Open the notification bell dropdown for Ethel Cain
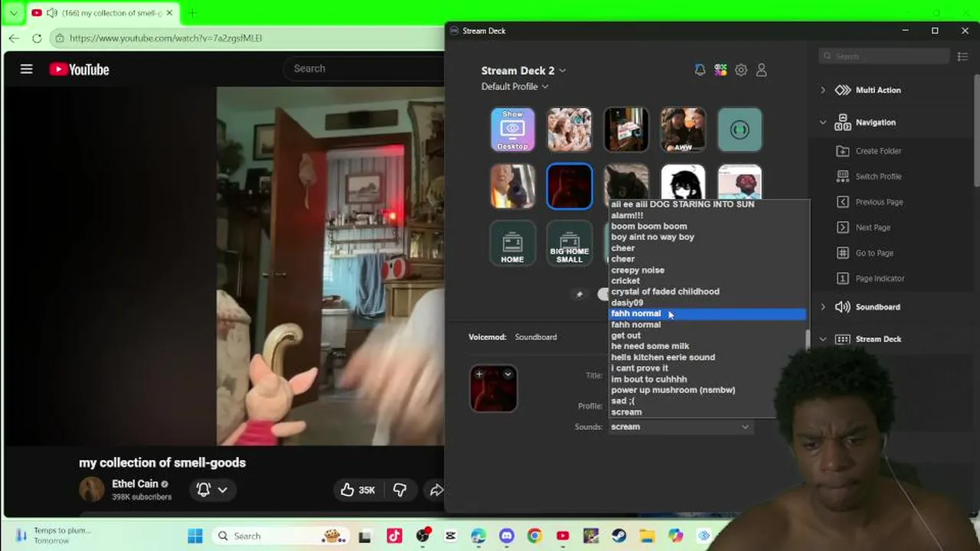This screenshot has height=551, width=980. click(x=212, y=490)
